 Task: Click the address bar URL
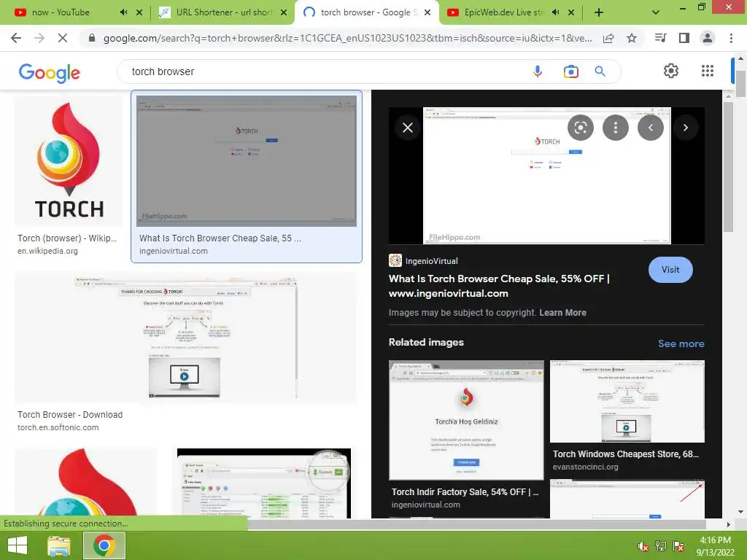348,38
